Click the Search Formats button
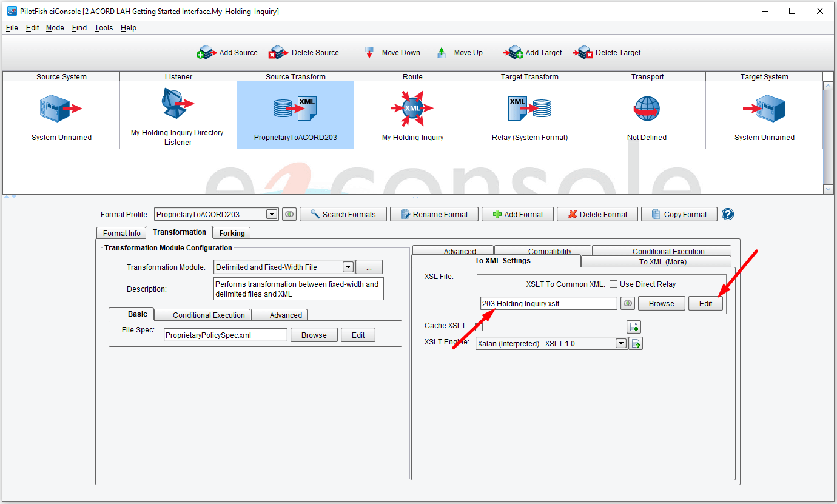837x504 pixels. click(x=343, y=214)
